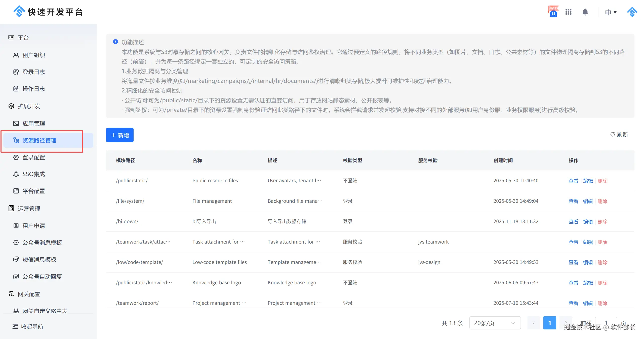Viewport: 644px width, 339px height.
Task: Click the 租户组织 sidebar icon
Action: [x=16, y=55]
